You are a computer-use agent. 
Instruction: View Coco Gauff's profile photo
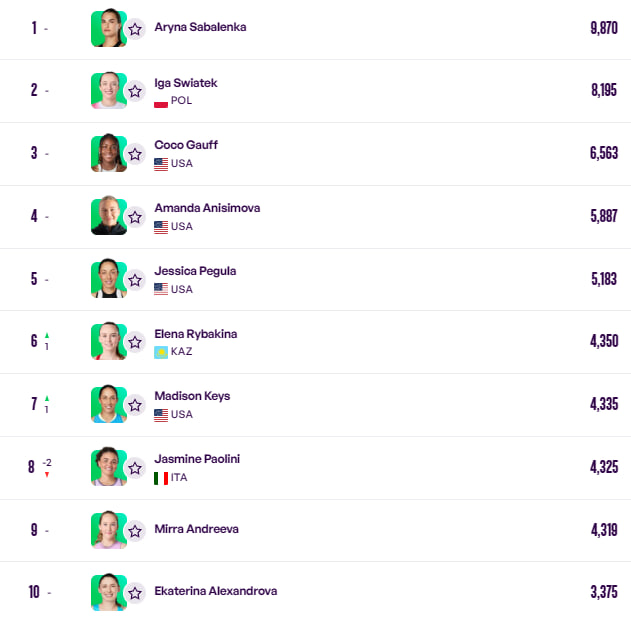pos(108,153)
